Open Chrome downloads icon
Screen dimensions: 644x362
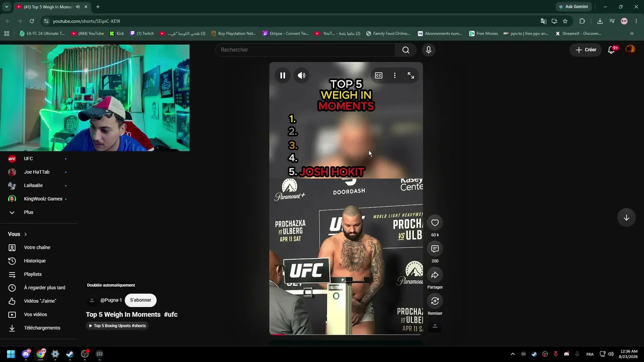pos(600,21)
